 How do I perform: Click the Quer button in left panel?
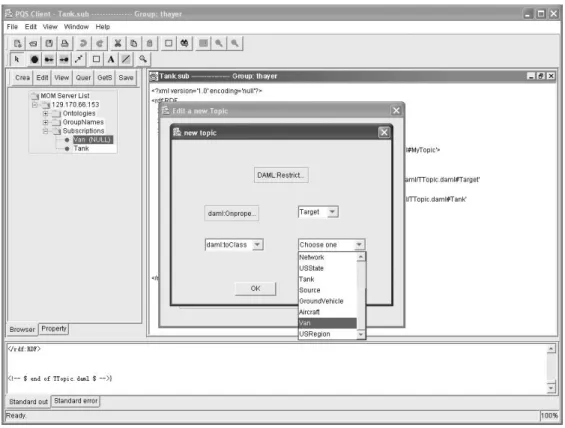click(x=83, y=78)
